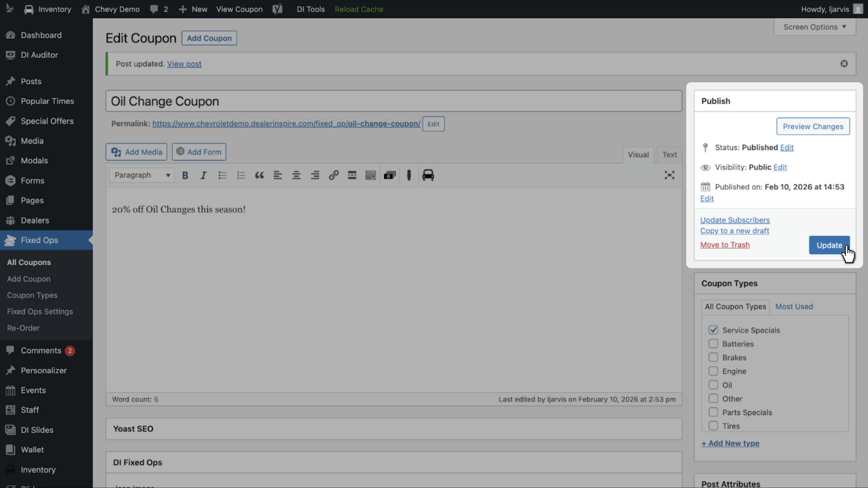Apply italic formatting in editor
Image resolution: width=868 pixels, height=488 pixels.
[x=203, y=175]
